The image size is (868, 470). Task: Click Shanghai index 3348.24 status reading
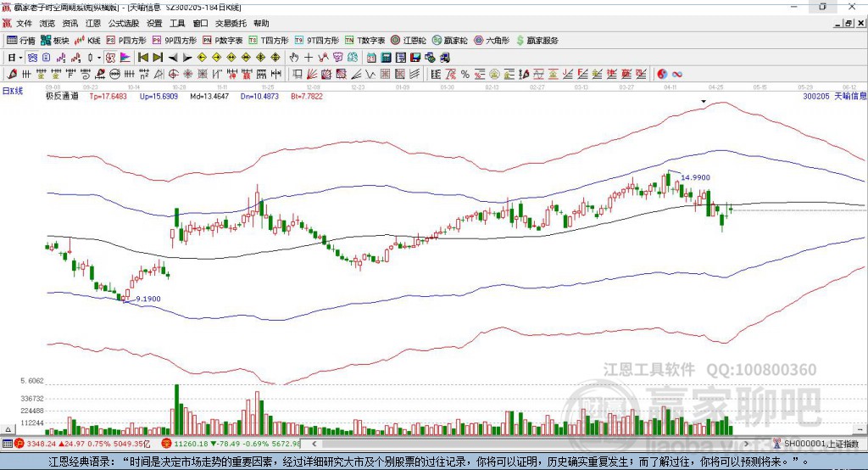(41, 444)
